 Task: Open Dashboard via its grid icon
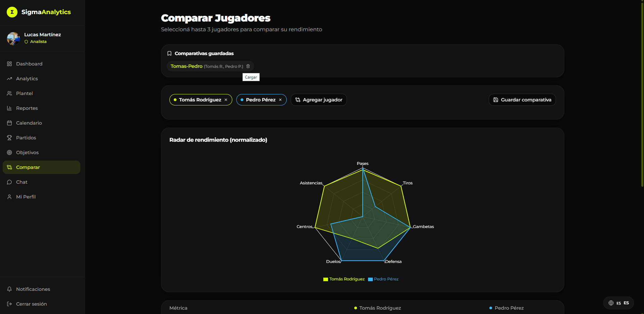(9, 64)
